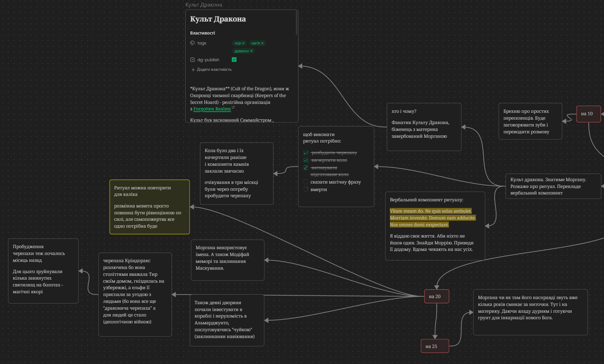Click the scrollbar in the Культ Дракона card
604x364 pixels.
tap(297, 23)
